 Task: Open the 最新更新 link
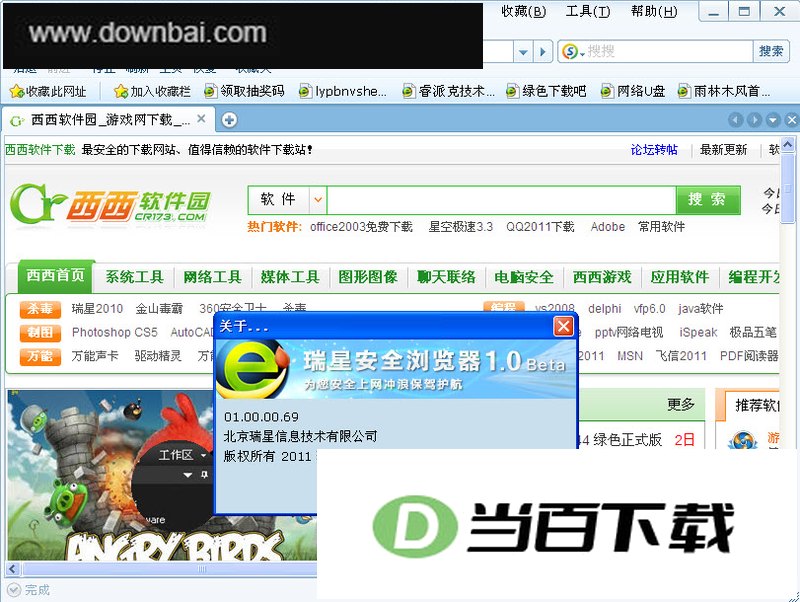click(x=723, y=149)
